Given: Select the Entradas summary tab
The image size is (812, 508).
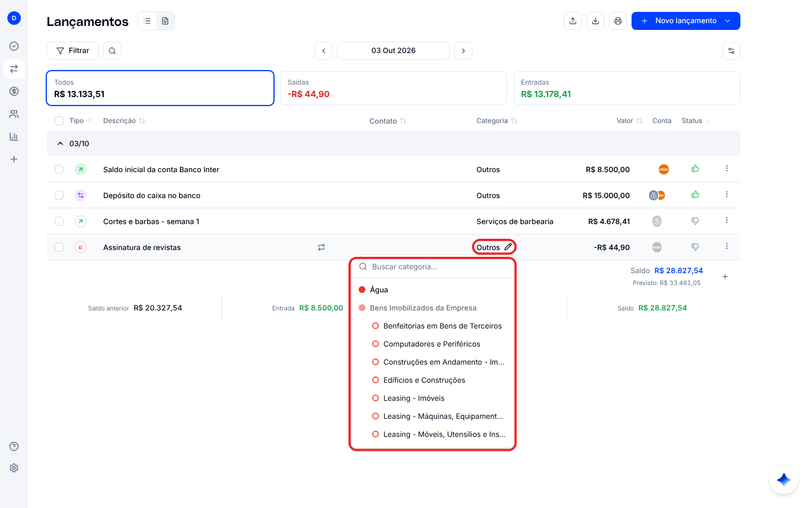Looking at the screenshot, I should (627, 88).
